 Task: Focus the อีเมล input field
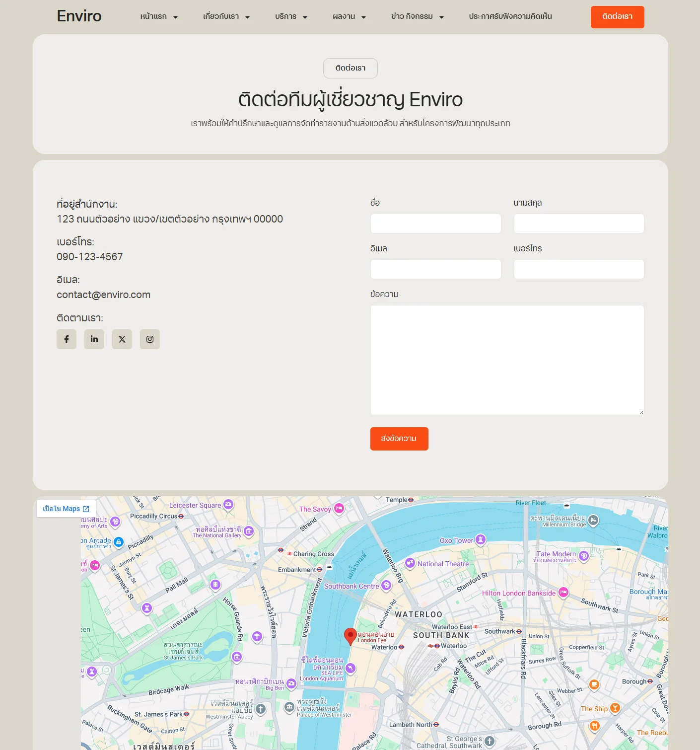pos(436,269)
